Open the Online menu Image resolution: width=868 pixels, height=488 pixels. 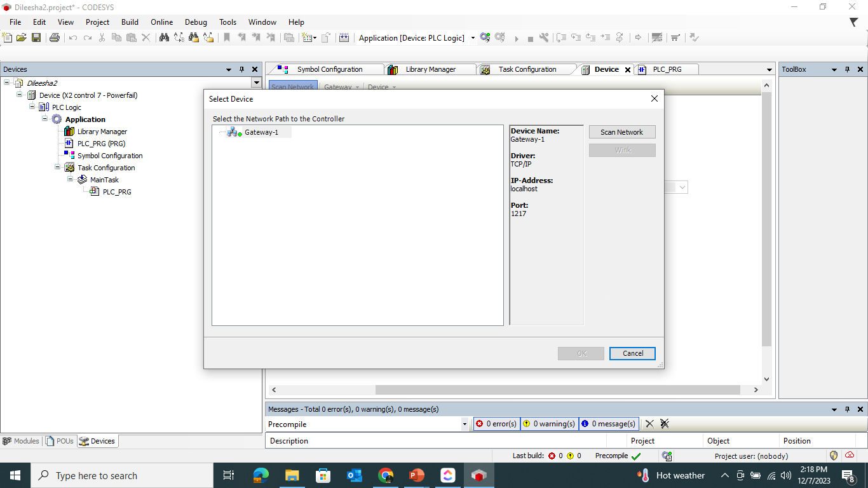point(161,22)
